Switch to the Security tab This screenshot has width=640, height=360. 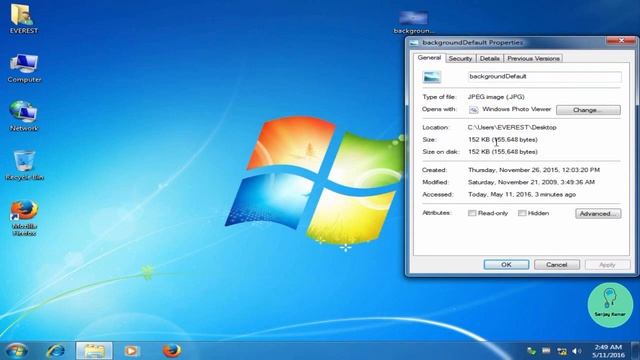pyautogui.click(x=460, y=58)
